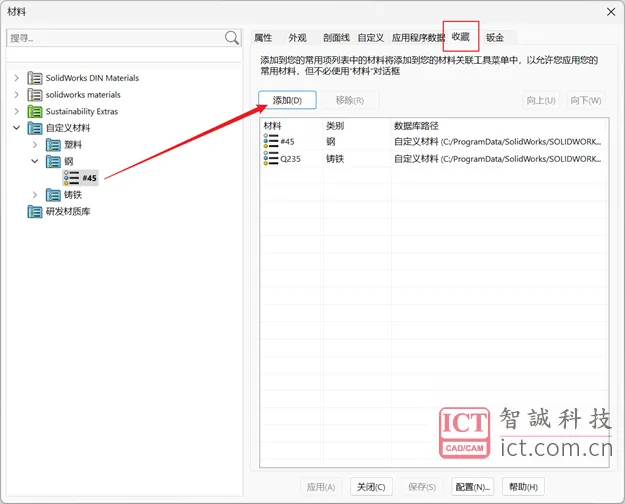Click the Q235 row material icon in favorites table
625x504 pixels.
(x=271, y=158)
